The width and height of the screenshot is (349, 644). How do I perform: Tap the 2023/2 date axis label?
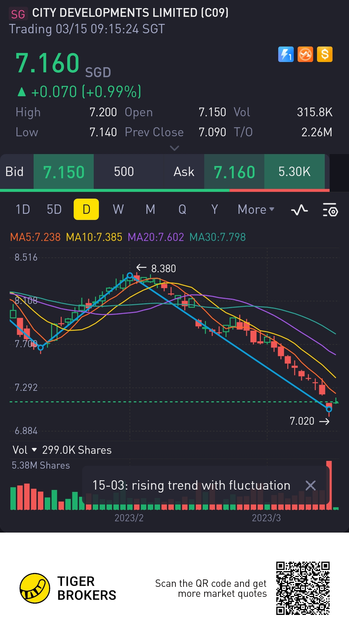click(x=129, y=518)
